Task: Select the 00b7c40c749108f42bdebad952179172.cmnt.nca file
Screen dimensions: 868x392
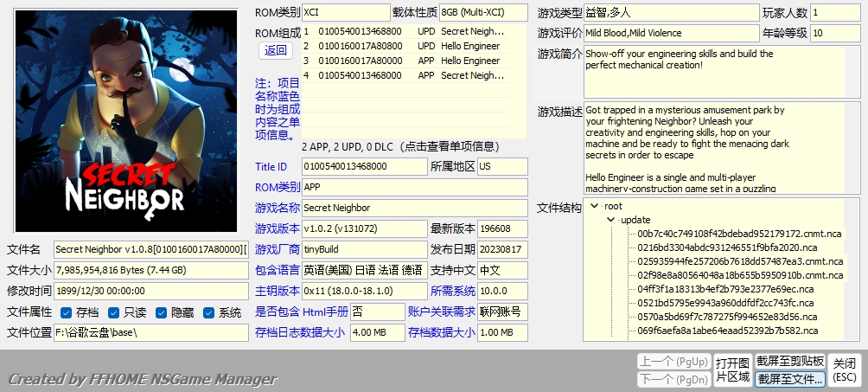Action: tap(727, 234)
